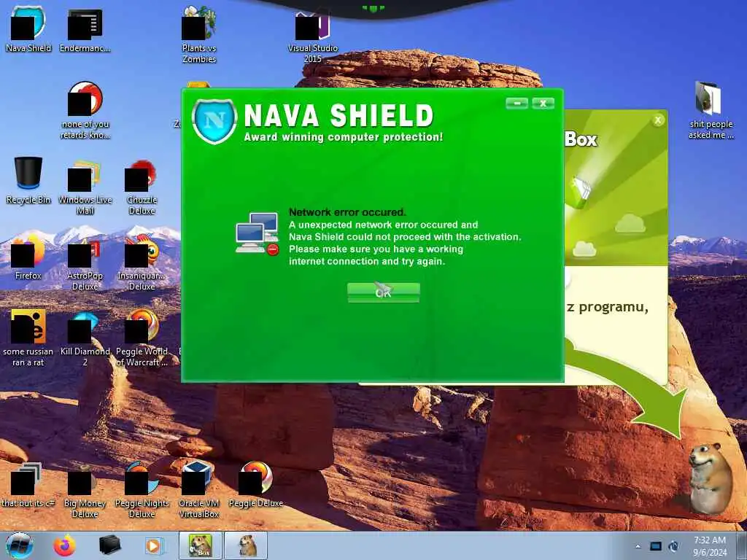Open Windows Media Player from the taskbar
Image resolution: width=747 pixels, height=560 pixels.
[154, 545]
